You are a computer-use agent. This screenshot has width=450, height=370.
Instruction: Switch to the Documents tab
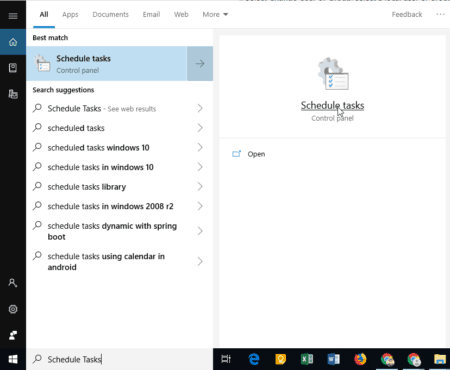tap(110, 14)
